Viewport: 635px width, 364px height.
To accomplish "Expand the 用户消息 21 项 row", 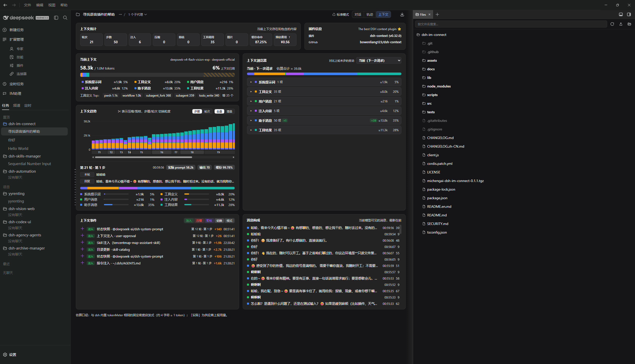I will pos(324,101).
